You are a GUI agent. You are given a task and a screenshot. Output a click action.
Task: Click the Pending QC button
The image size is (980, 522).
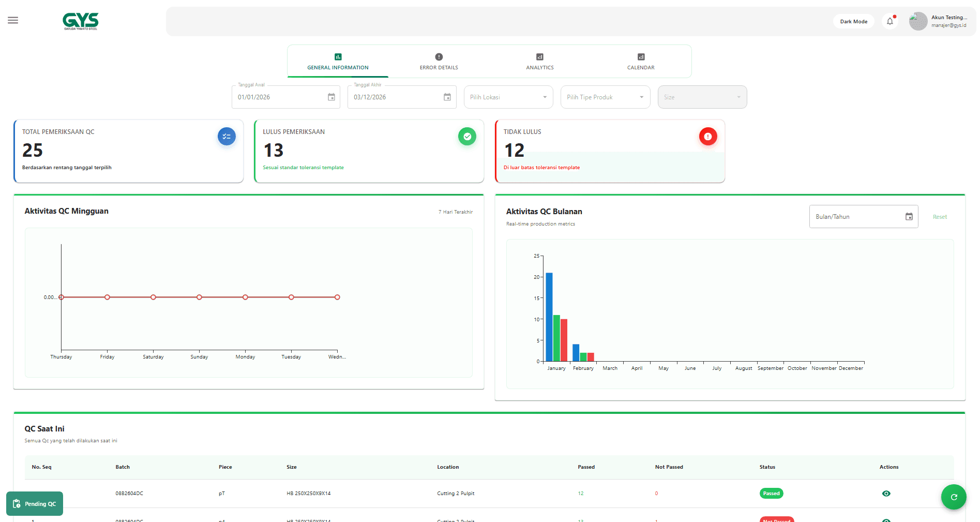[x=35, y=504]
